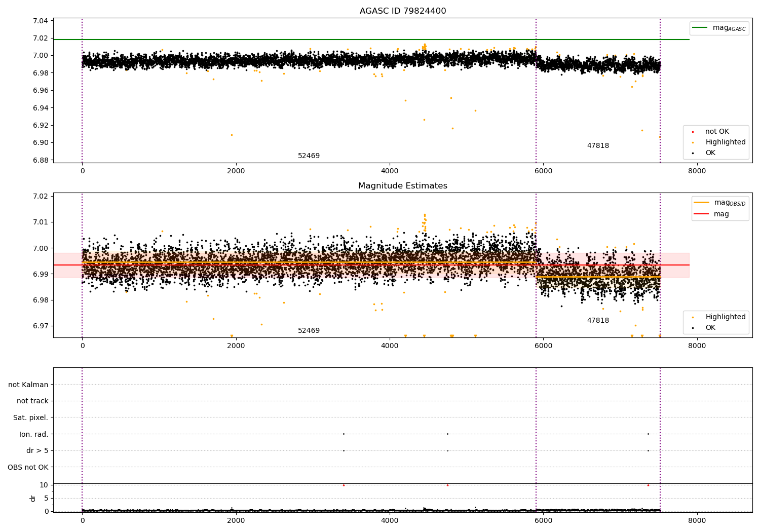Click the "dr > 5" flag dot near 3400

point(344,450)
